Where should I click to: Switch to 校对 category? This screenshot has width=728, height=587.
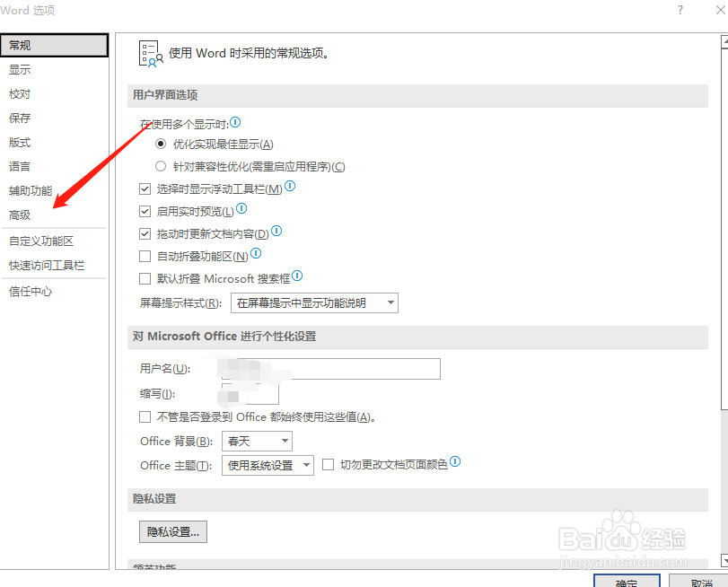click(55, 94)
